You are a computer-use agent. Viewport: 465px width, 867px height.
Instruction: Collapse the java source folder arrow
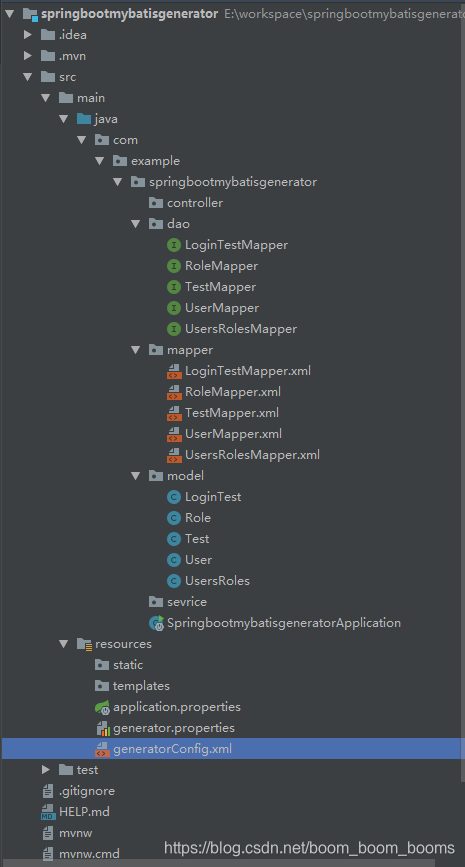tap(64, 119)
